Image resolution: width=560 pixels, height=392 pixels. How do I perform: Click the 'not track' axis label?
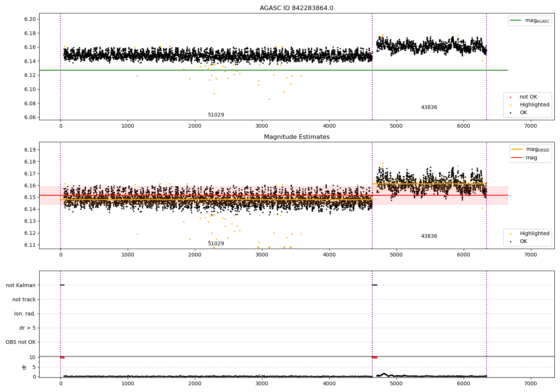click(24, 299)
